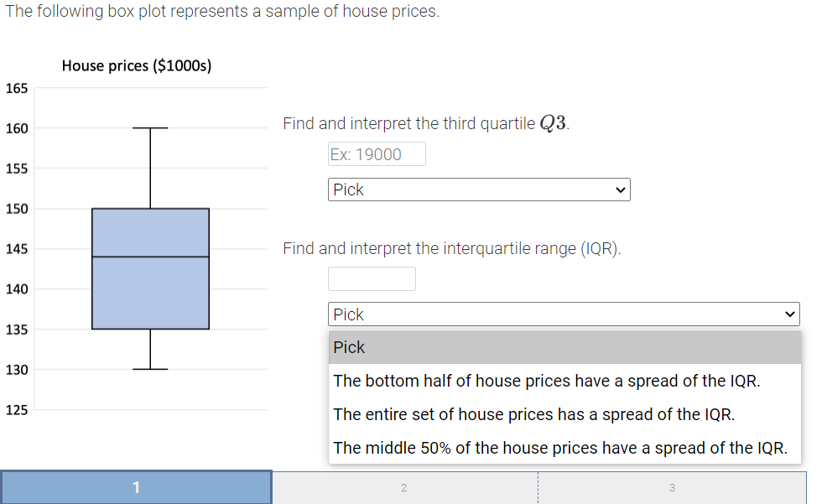Select the highlighted 'Pick' placeholder option

click(x=349, y=347)
